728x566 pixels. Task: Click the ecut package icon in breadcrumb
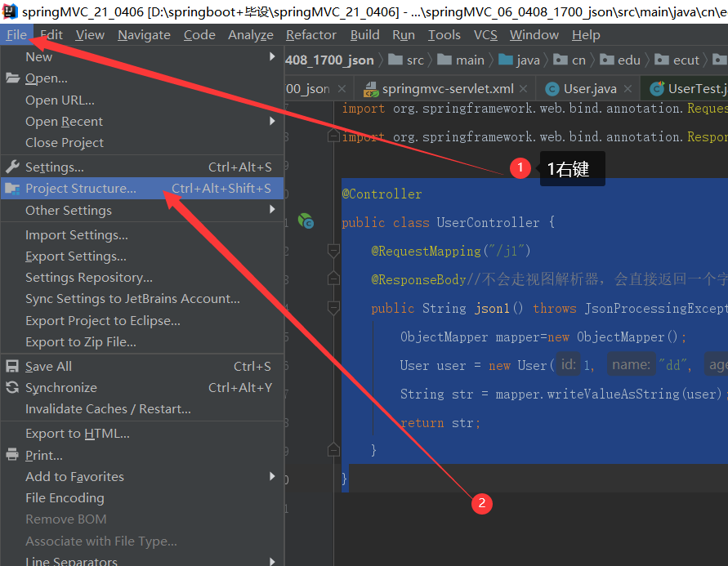coord(662,60)
